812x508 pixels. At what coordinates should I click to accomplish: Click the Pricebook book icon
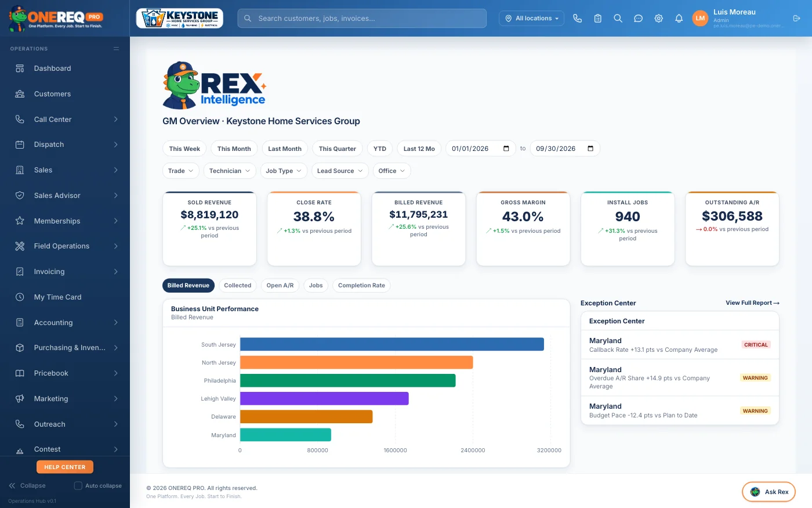pos(20,373)
